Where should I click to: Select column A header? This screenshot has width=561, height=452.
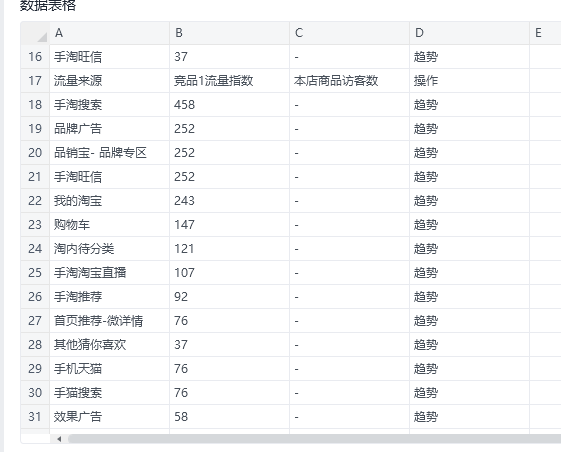[109, 33]
